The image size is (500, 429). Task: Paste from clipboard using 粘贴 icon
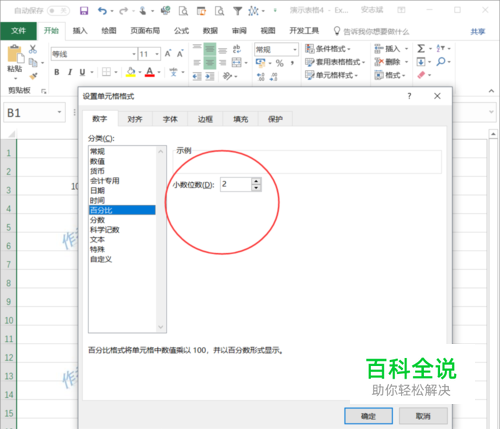click(15, 54)
